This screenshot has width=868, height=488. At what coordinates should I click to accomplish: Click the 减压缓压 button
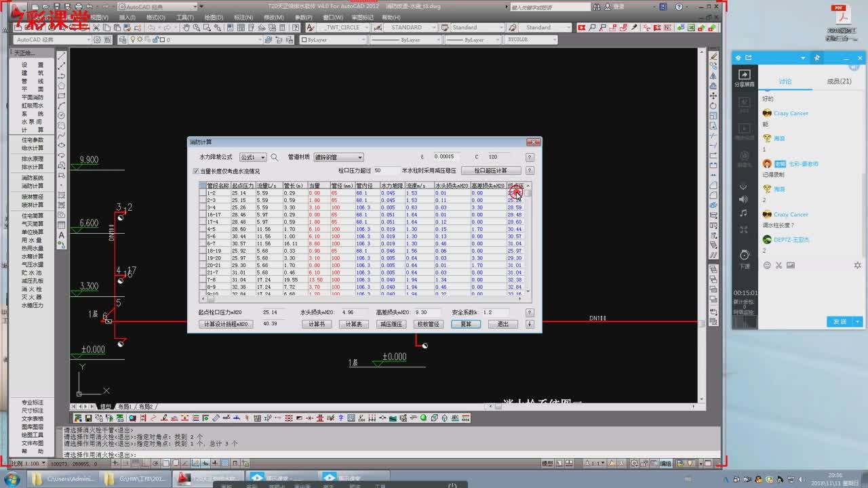[391, 325]
